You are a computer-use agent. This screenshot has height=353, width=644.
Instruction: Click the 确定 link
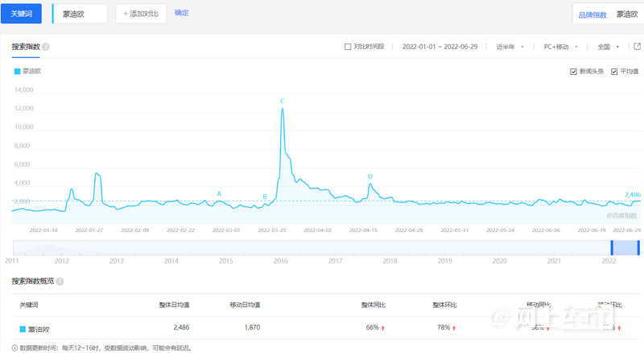click(182, 13)
